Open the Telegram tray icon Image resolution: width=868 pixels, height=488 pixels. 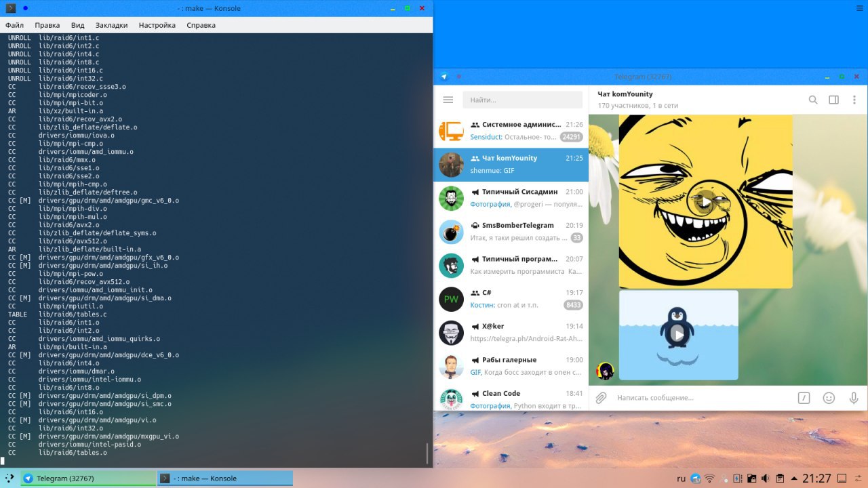(696, 479)
